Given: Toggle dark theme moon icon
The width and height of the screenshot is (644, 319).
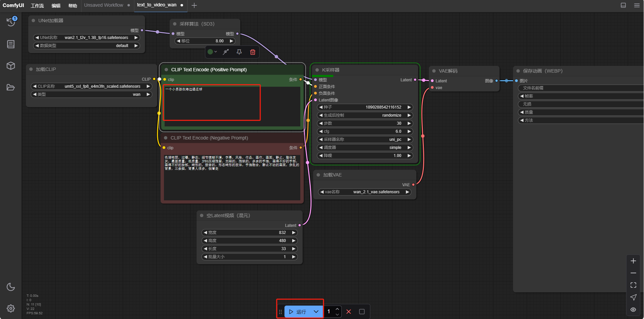Looking at the screenshot, I should 11,287.
